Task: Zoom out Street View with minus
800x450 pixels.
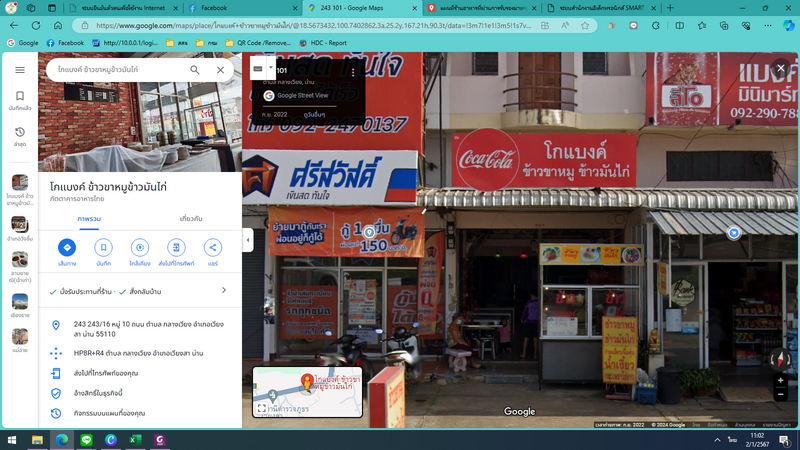Action: 781,394
